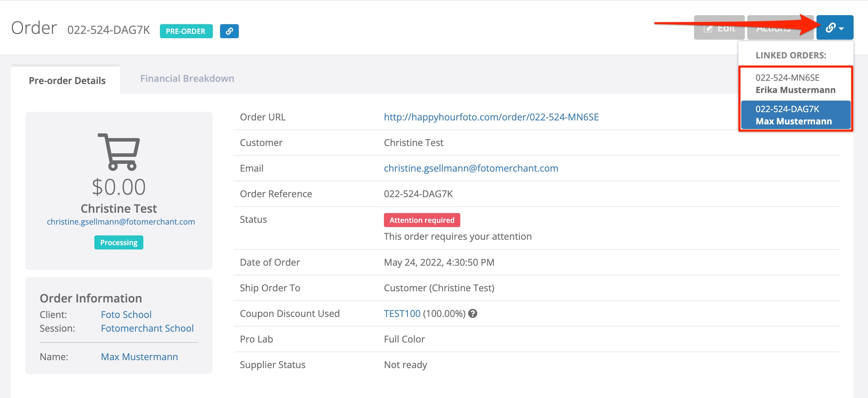Click the Coupon Discount Used label
Image resolution: width=868 pixels, height=398 pixels.
coord(290,314)
